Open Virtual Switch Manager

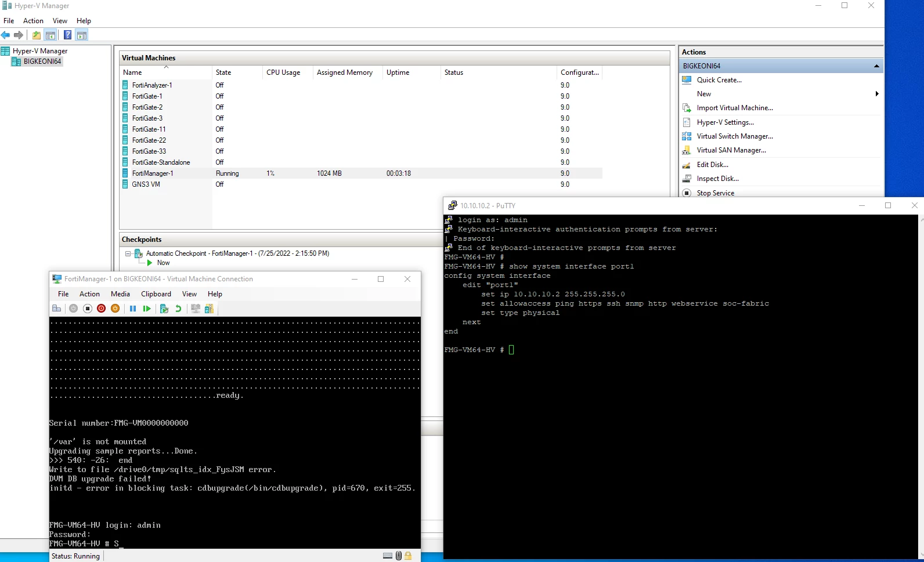tap(735, 136)
